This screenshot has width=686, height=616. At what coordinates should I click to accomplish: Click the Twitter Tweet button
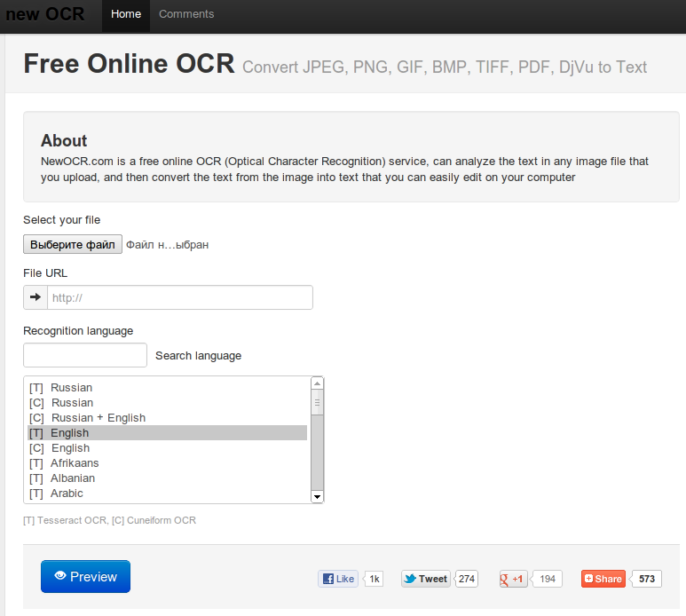[426, 579]
